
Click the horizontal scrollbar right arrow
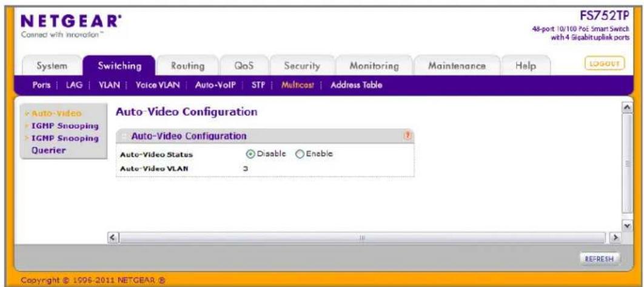click(615, 238)
